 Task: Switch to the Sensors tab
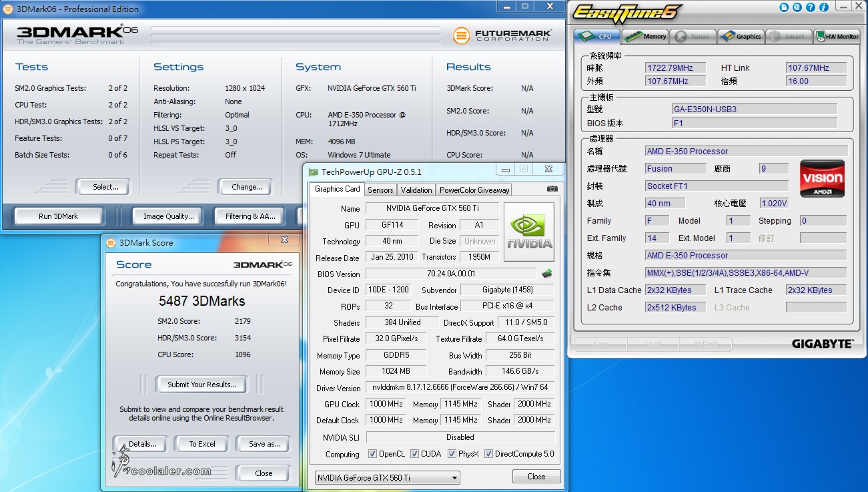(x=380, y=190)
